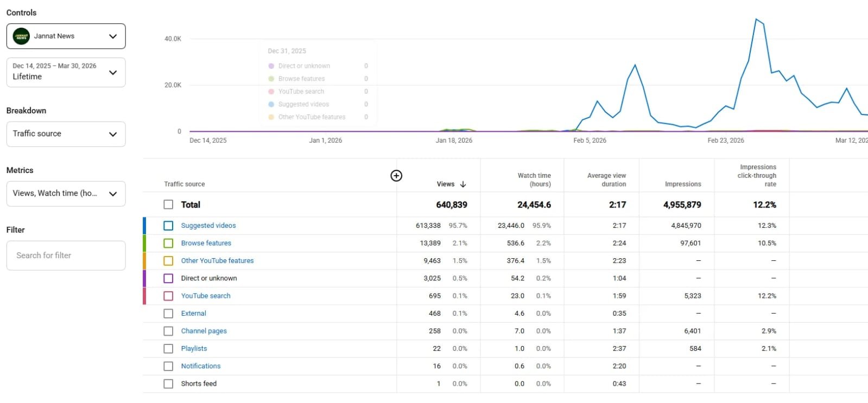Viewport: 868px width, 403px height.
Task: Click the add metric plus icon
Action: click(396, 176)
